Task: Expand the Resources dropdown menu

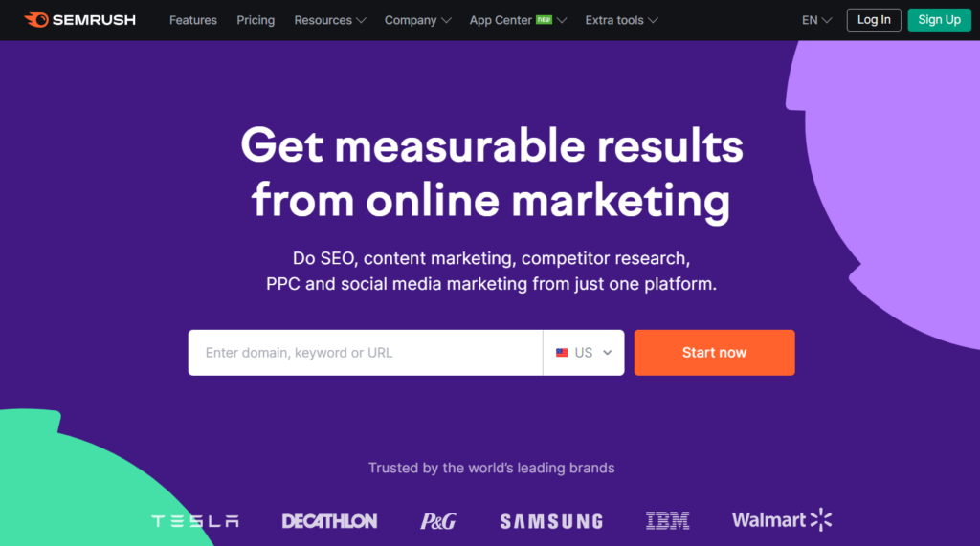Action: 330,20
